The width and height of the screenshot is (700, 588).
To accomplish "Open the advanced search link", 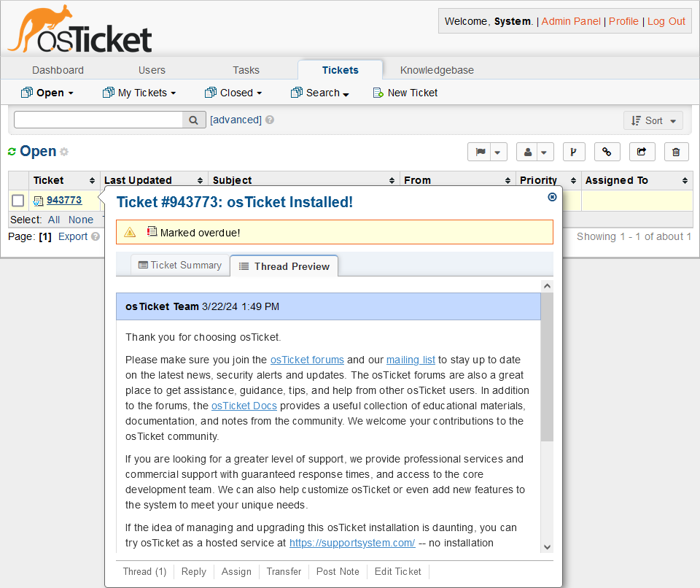I will [x=236, y=120].
